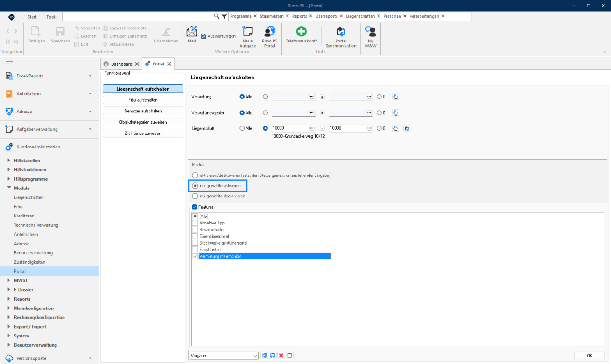The image size is (611, 364).
Task: Uncheck 'Vermietung mit emonitor' feature
Action: point(195,256)
